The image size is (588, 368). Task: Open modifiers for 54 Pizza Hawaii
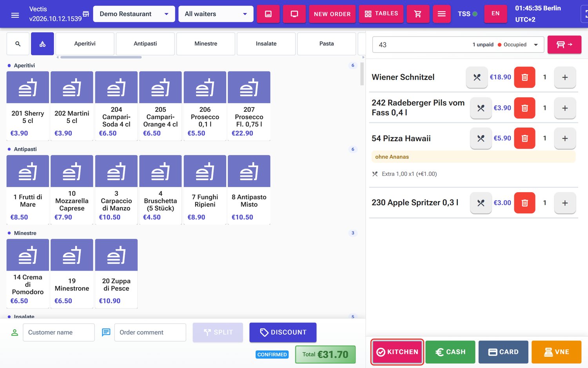481,138
